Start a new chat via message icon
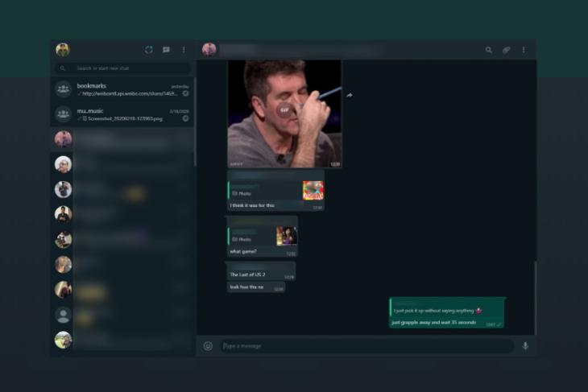The width and height of the screenshot is (588, 392). coord(166,50)
